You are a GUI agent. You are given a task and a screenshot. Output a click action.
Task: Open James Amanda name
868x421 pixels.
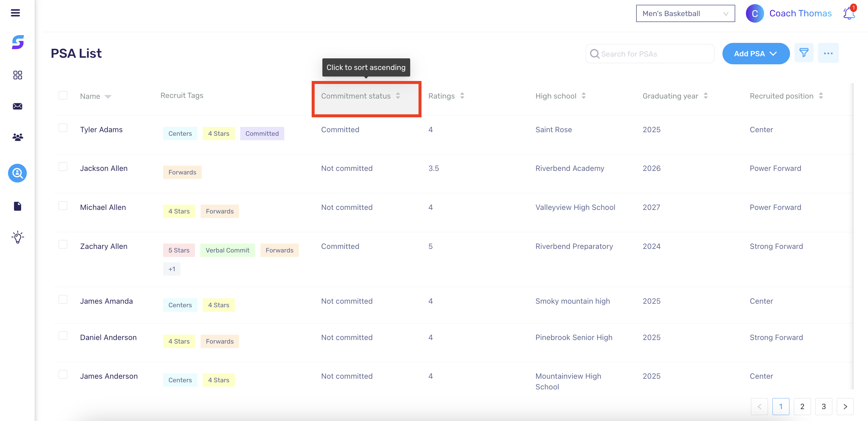pos(107,301)
